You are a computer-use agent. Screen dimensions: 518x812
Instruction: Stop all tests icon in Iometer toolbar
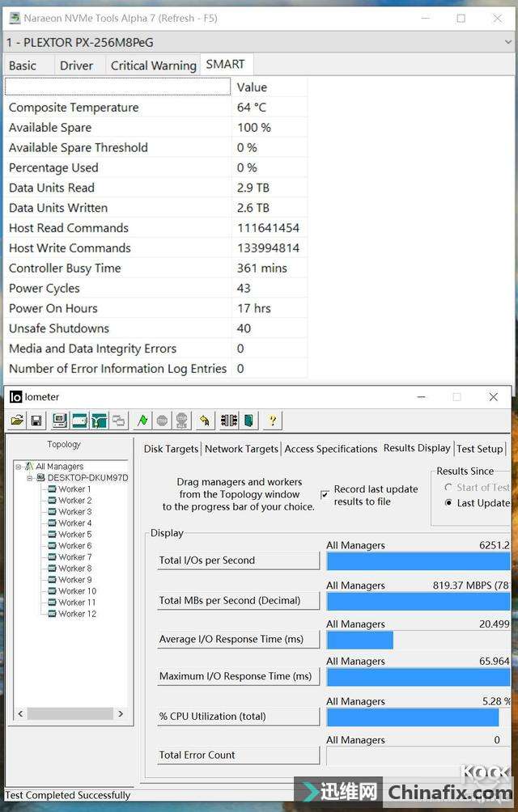[182, 421]
